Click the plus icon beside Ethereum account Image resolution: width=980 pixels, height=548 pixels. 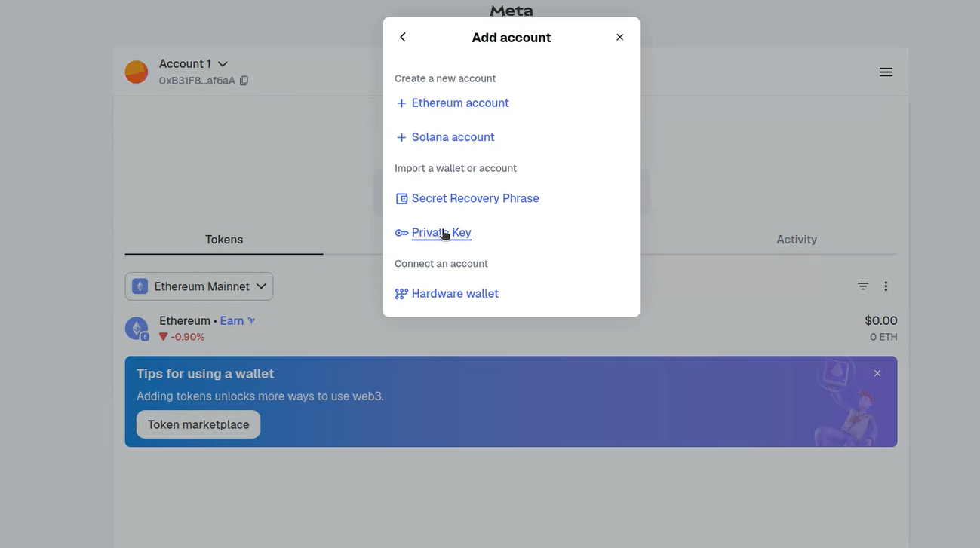pos(401,103)
